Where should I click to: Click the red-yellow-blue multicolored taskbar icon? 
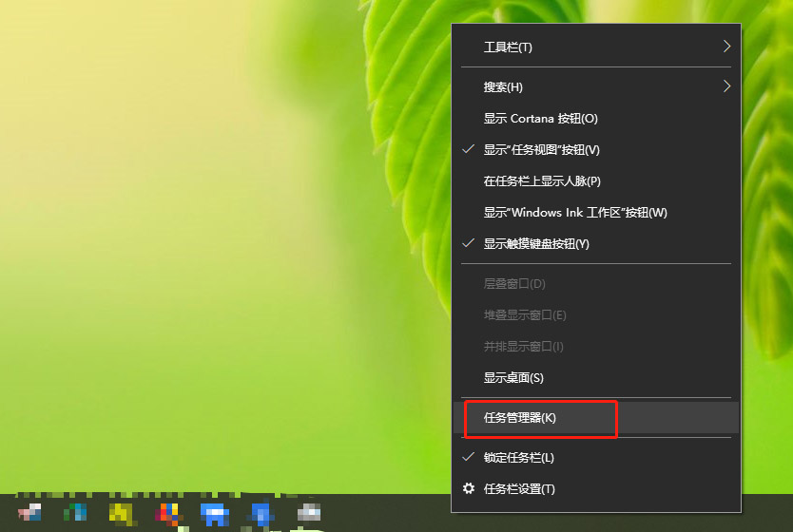coord(168,514)
